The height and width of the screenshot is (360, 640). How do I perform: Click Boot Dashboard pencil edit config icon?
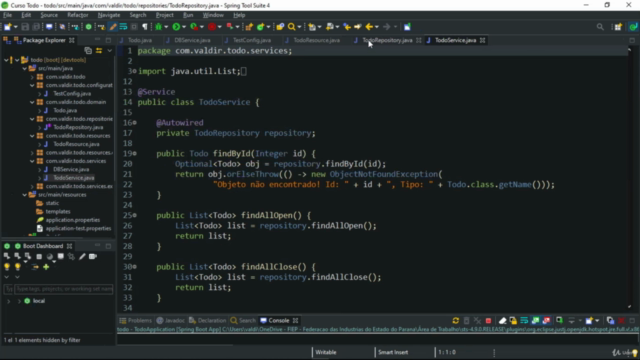click(82, 256)
